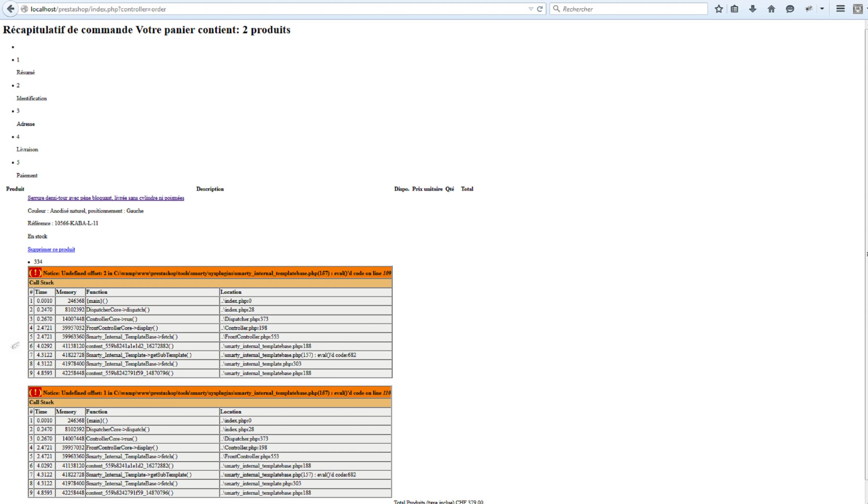Open the bookmarks list icon

pyautogui.click(x=734, y=9)
